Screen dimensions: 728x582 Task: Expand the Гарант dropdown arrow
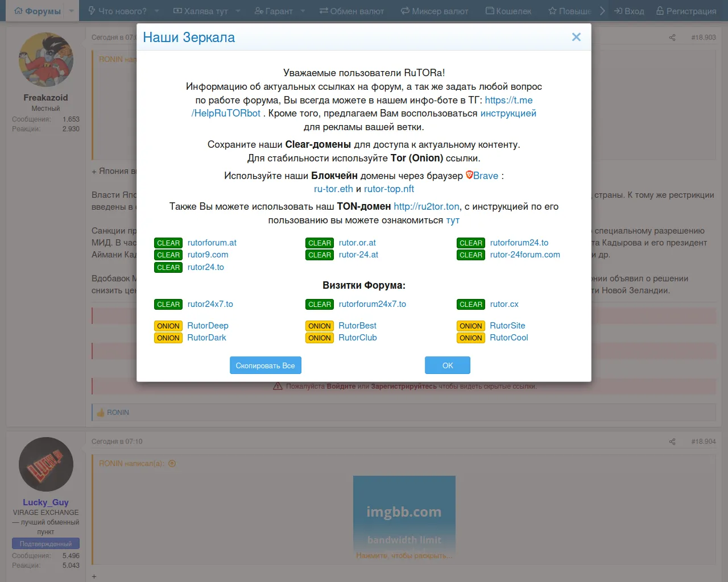point(303,11)
